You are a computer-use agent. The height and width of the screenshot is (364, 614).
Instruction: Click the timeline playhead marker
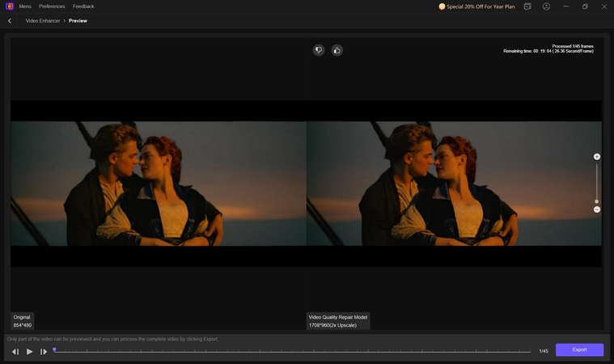54,349
